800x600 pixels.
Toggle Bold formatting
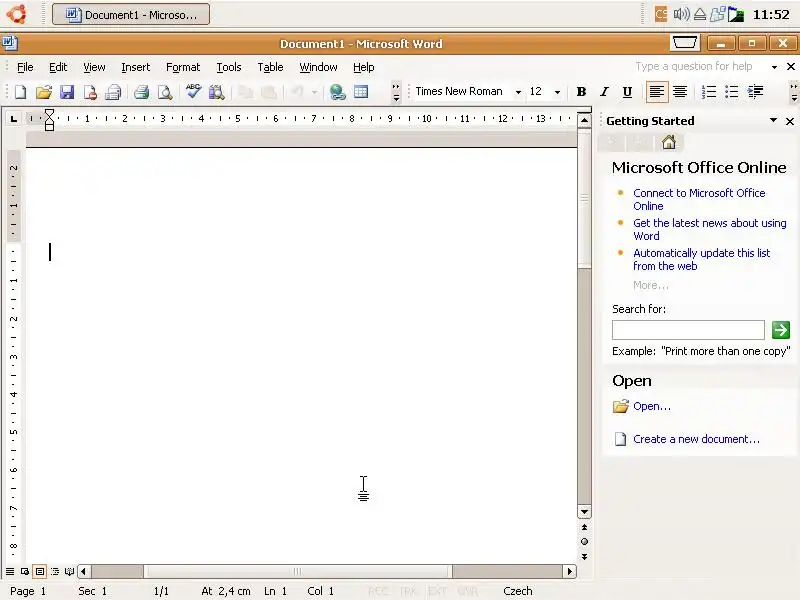coord(581,92)
